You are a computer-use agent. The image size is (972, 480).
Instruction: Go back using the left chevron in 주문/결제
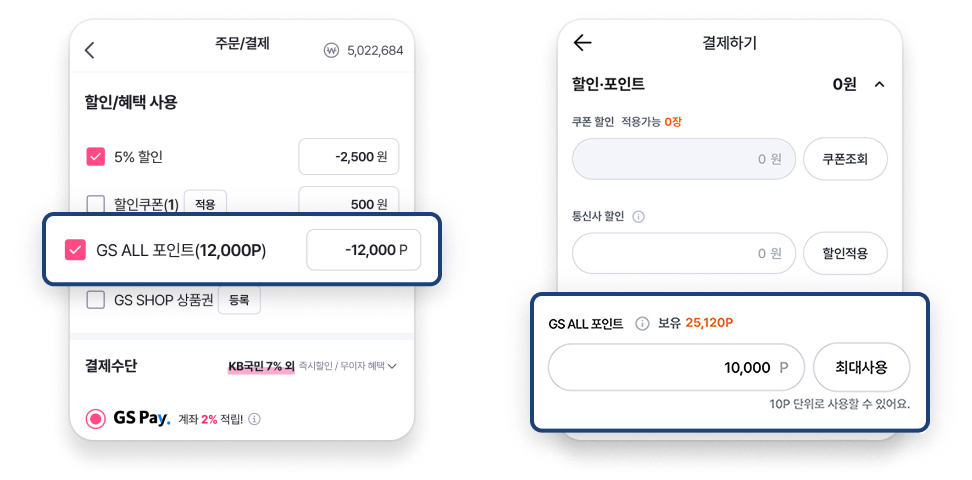[x=89, y=50]
